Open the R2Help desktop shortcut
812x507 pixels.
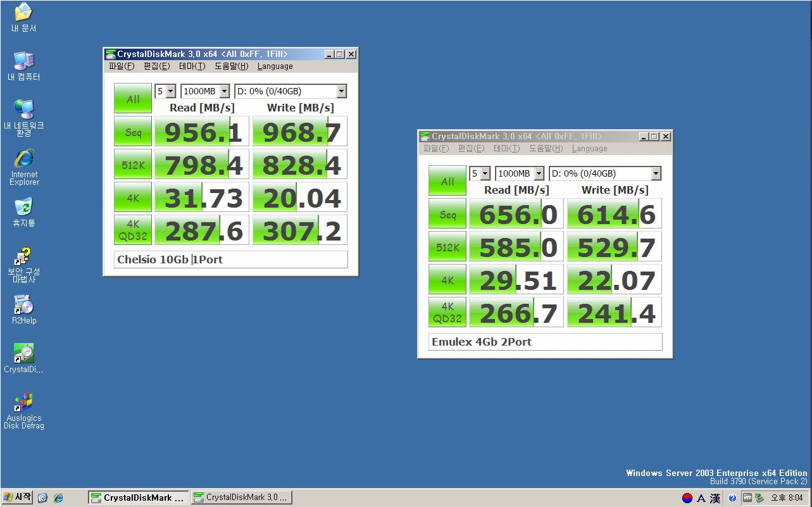click(x=24, y=310)
